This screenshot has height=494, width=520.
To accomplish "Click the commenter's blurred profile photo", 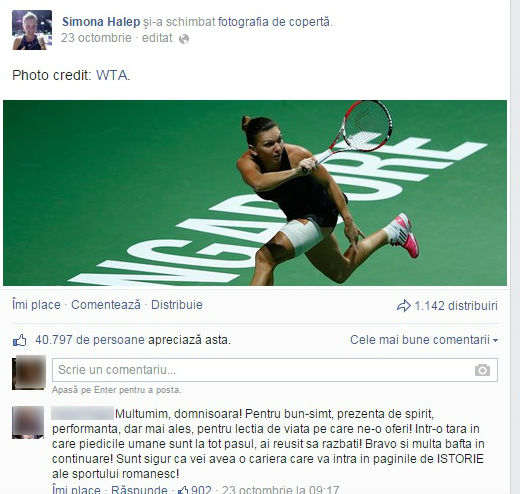I will (28, 422).
